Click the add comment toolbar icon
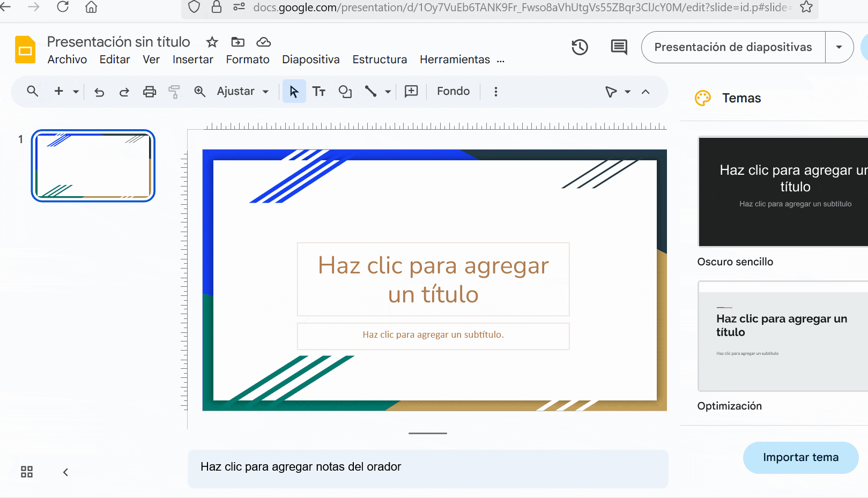The image size is (868, 498). pyautogui.click(x=411, y=92)
